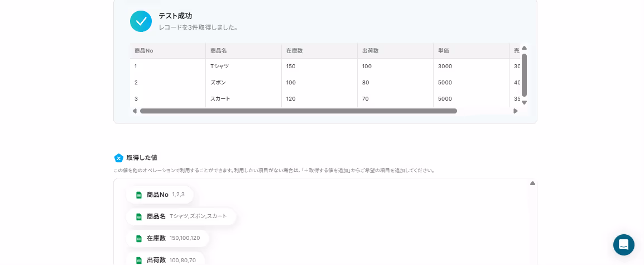Click the テスト成功 heading
The height and width of the screenshot is (265, 644).
pyautogui.click(x=175, y=16)
